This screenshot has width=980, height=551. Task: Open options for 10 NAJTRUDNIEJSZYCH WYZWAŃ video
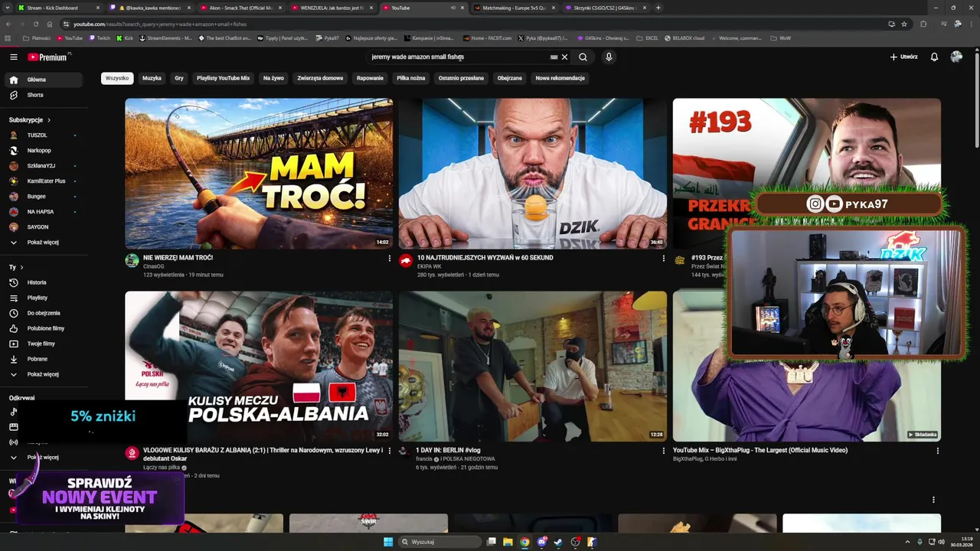coord(664,259)
